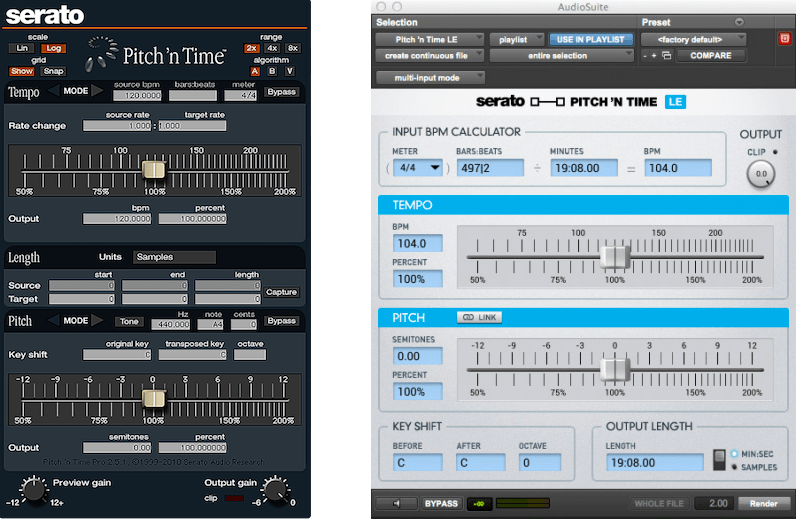This screenshot has height=519, width=796.
Task: Click pitch slider handle in Pro plugin
Action: pyautogui.click(x=153, y=399)
